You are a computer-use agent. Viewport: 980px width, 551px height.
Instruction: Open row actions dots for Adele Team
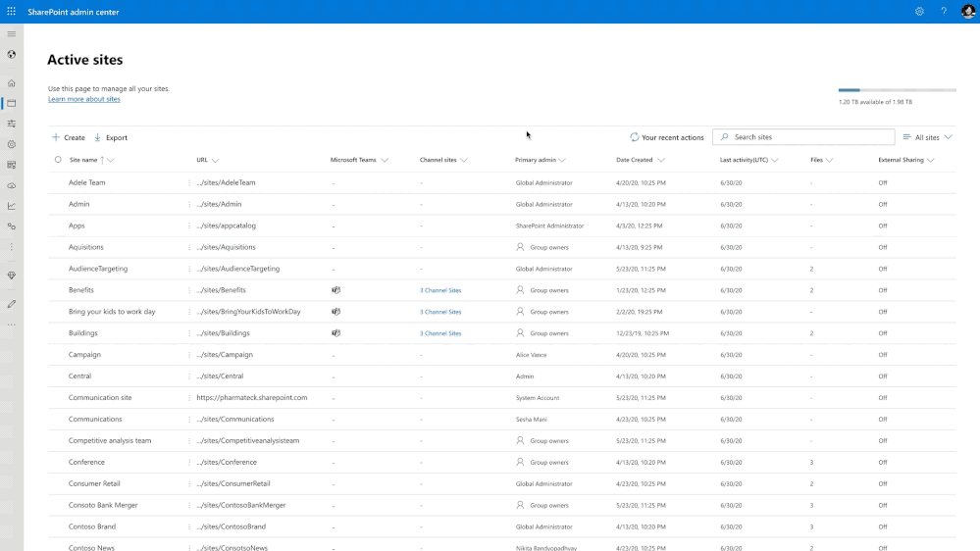click(189, 183)
